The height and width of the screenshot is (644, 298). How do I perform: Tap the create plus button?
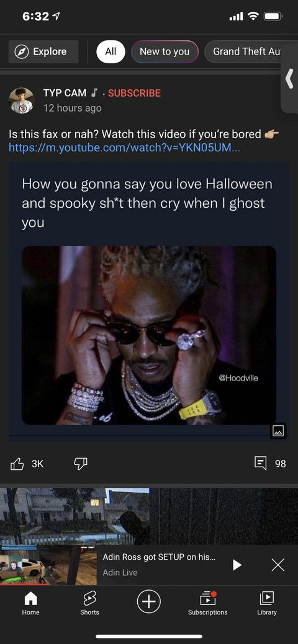point(148,602)
